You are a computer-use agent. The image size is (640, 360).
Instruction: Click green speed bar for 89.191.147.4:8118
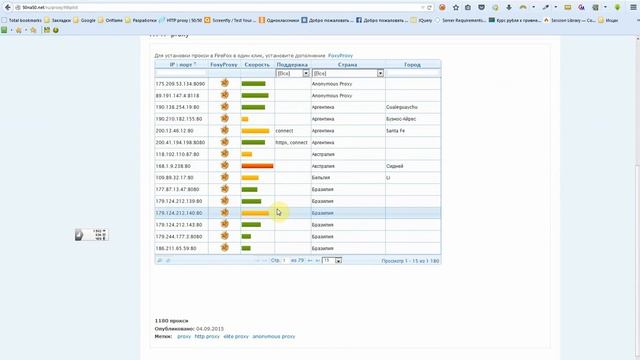[255, 95]
